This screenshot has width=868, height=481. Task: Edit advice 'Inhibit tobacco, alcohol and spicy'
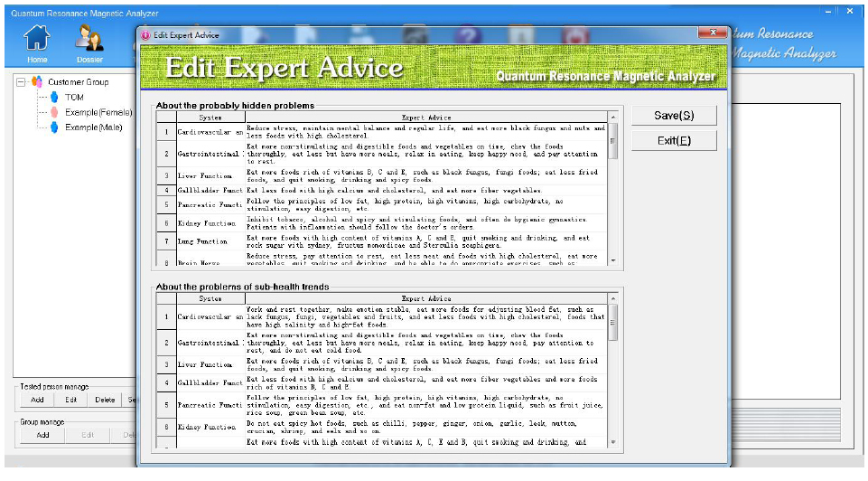tap(426, 223)
